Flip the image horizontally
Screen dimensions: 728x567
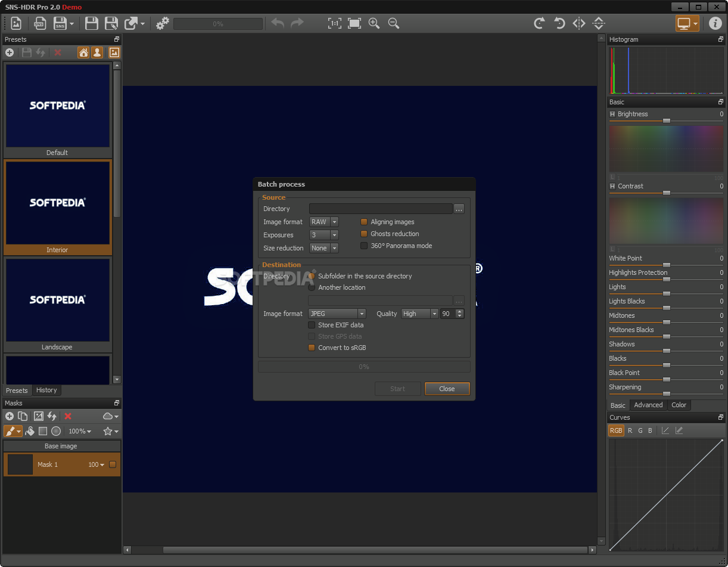(x=579, y=23)
